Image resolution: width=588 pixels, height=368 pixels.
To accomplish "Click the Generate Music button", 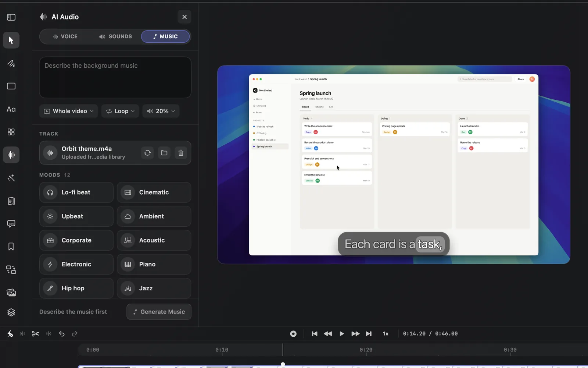I will click(x=159, y=312).
